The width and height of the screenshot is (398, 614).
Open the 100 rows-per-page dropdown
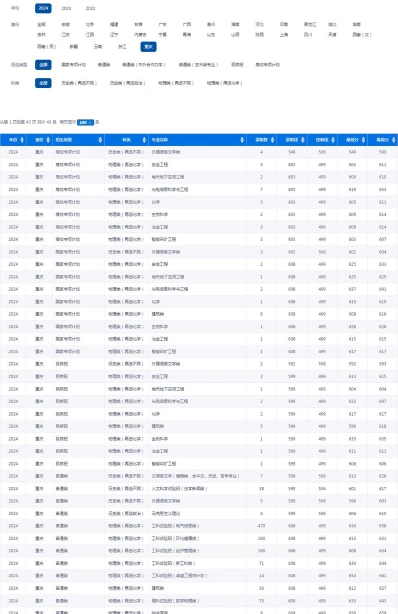tap(85, 122)
